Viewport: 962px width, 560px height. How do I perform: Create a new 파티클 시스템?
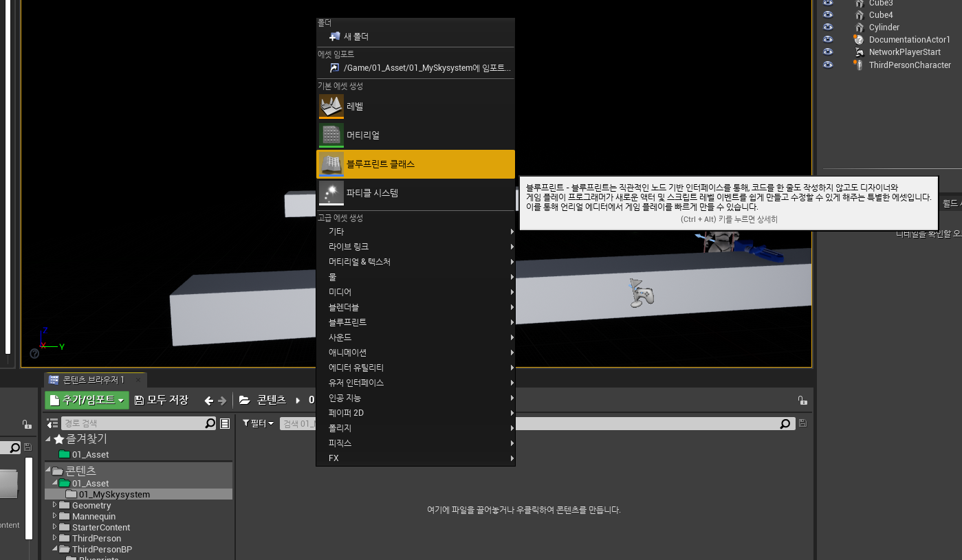(415, 193)
